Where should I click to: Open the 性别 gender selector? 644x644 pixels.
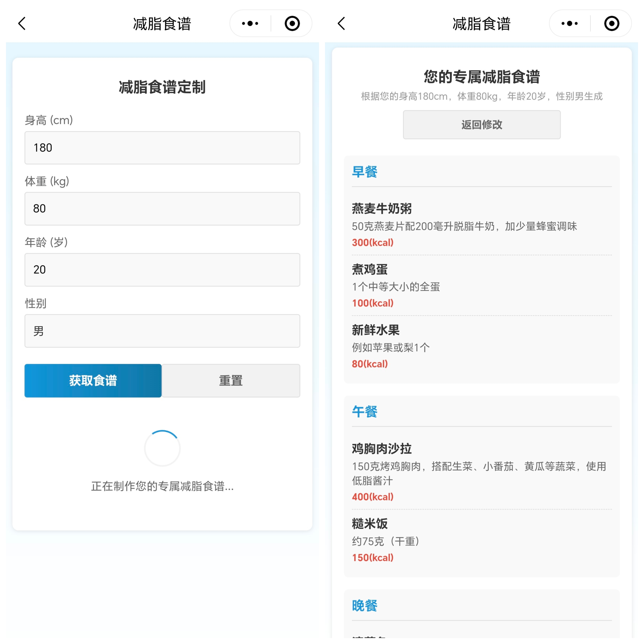coord(162,331)
